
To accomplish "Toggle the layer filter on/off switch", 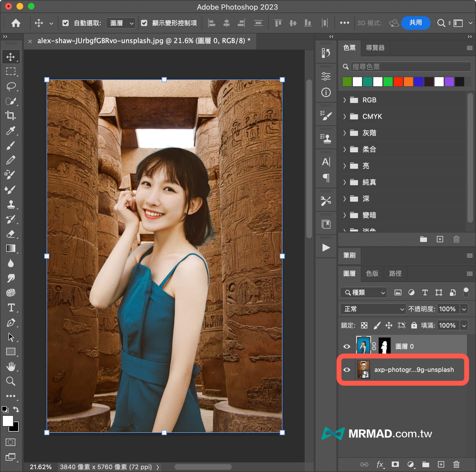I will pyautogui.click(x=466, y=292).
